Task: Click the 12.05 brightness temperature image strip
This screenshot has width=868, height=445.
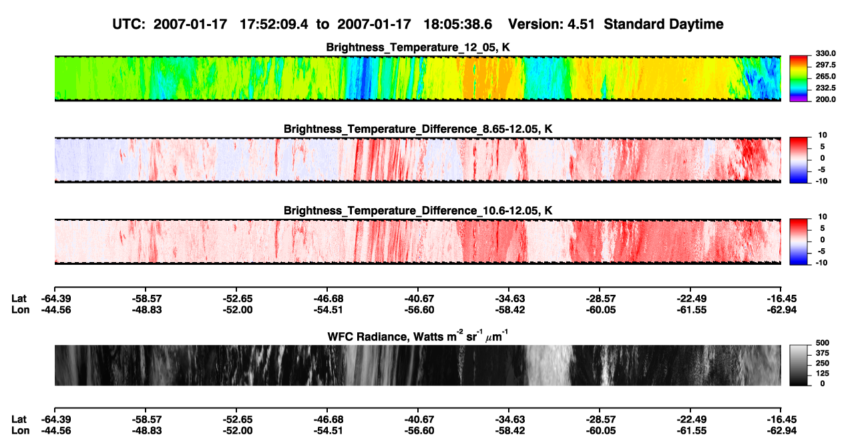Action: (x=417, y=79)
